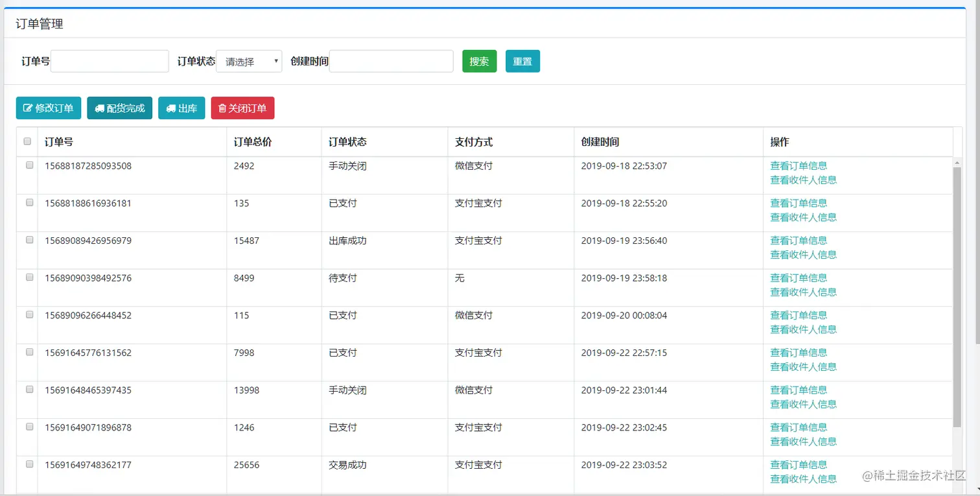Open 查看收件人信息 for order 15691645776131562
This screenshot has height=496, width=980.
(803, 367)
